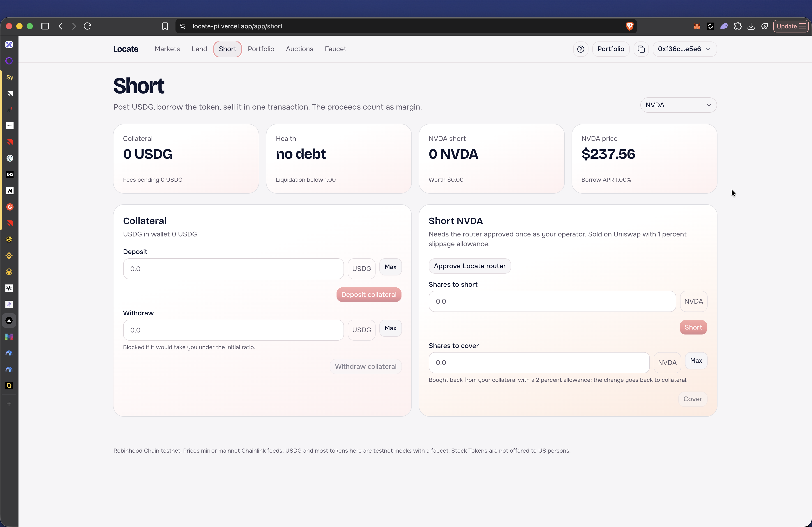The height and width of the screenshot is (527, 812).
Task: Click the Approve Locate router button
Action: pos(470,266)
